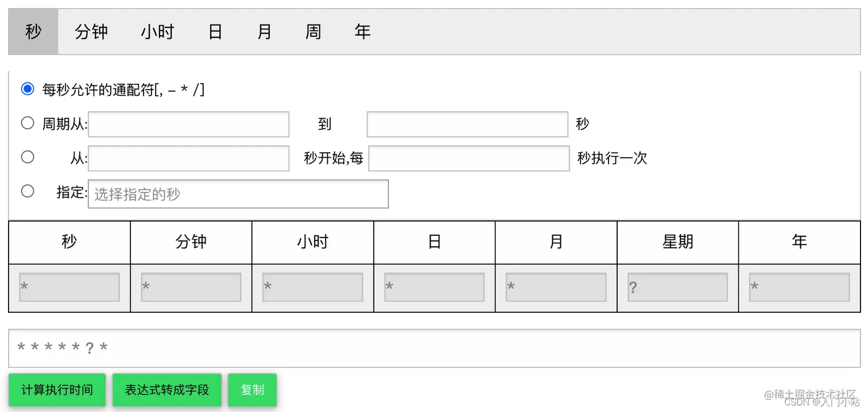
Task: Enable the 指定 radio option
Action: coord(27,191)
